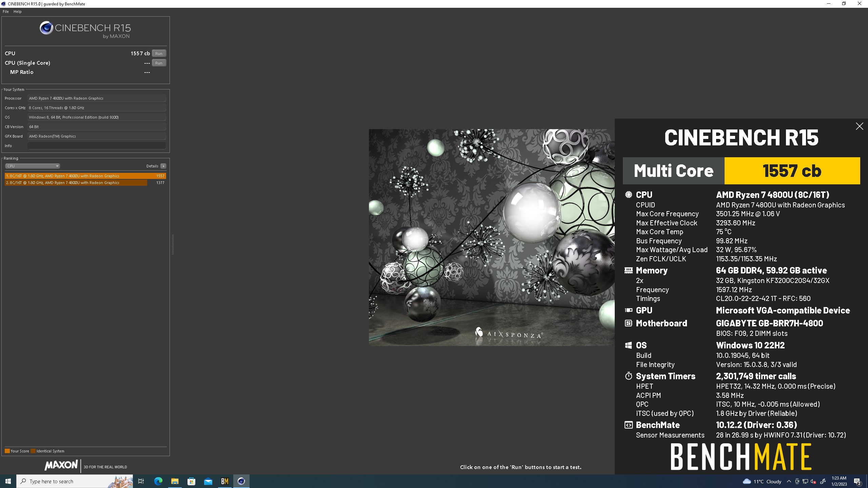
Task: Click the BENCHMATE logo at panel bottom
Action: point(741,457)
